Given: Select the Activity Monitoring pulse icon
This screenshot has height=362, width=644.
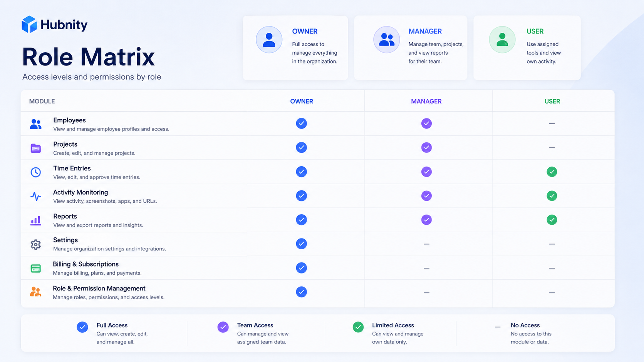Looking at the screenshot, I should (36, 196).
